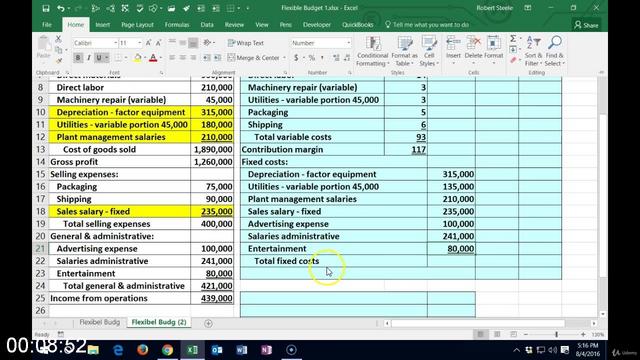Expand Merge & Center dropdown arrow
Screen dimensions: 640x360
pos(284,58)
